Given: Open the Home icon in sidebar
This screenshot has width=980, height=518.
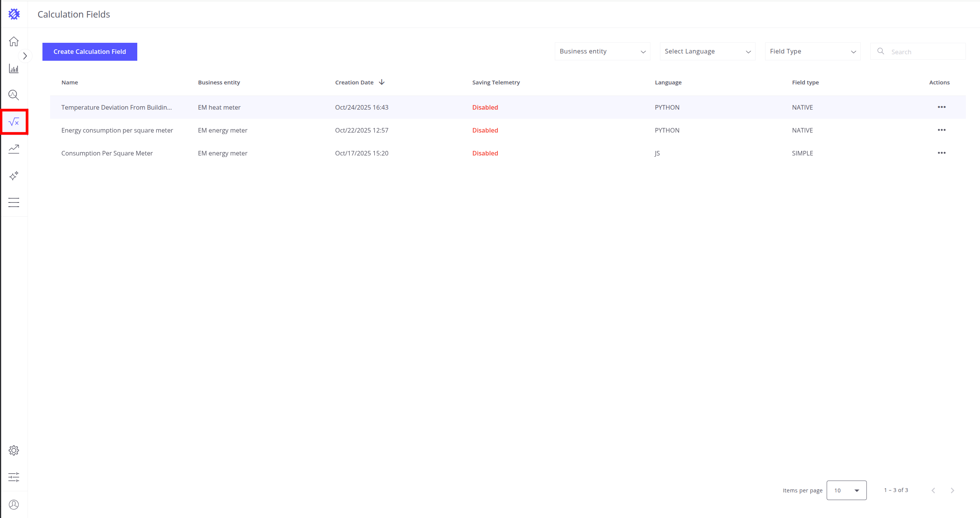Looking at the screenshot, I should click(x=14, y=41).
